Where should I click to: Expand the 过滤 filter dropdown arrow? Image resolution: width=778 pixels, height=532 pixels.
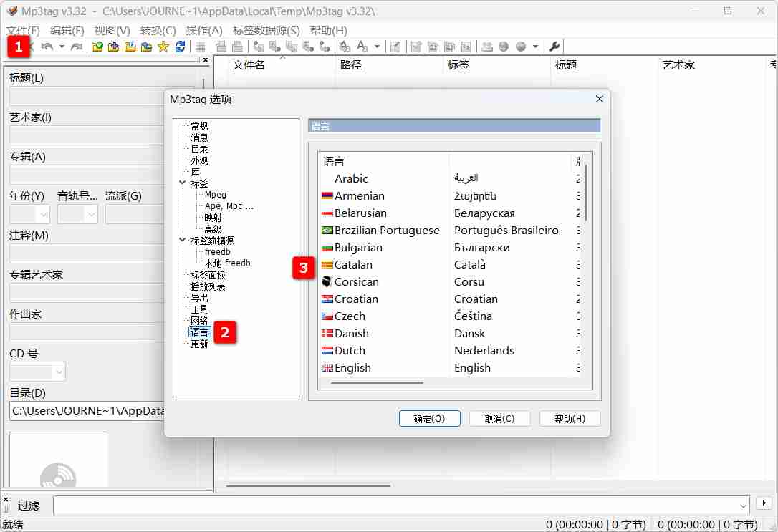point(743,504)
